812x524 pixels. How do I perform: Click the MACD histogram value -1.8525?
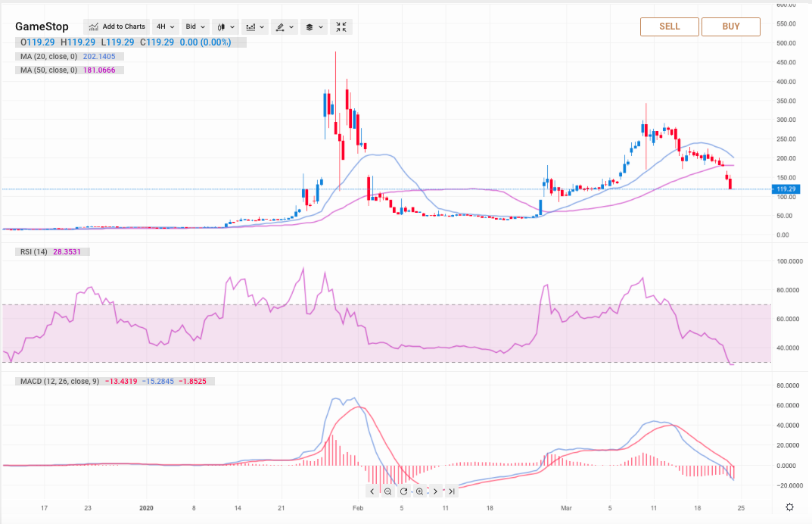[193, 381]
